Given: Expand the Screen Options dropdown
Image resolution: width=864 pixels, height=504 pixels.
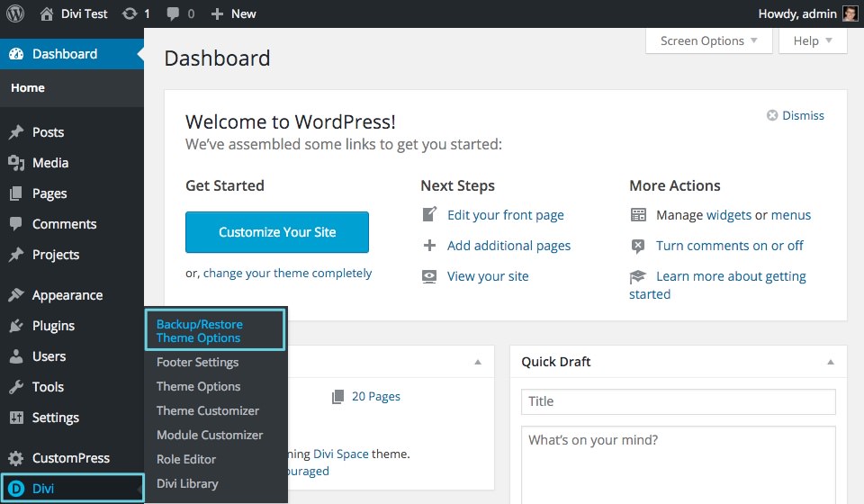Looking at the screenshot, I should coord(708,40).
